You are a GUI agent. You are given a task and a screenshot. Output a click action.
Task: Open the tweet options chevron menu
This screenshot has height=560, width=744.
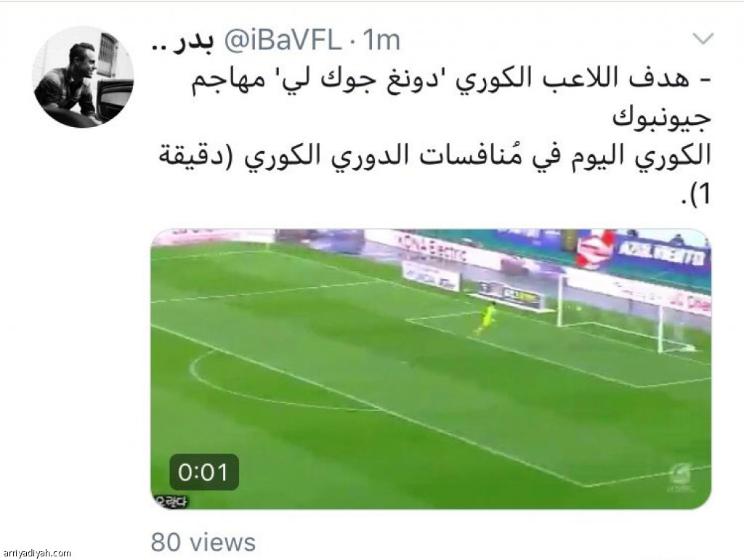tap(703, 38)
